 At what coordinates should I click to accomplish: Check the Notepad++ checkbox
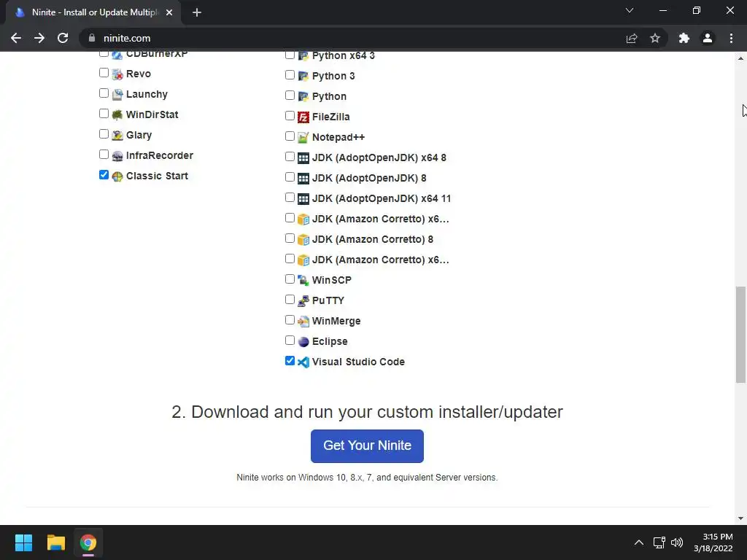(x=290, y=136)
